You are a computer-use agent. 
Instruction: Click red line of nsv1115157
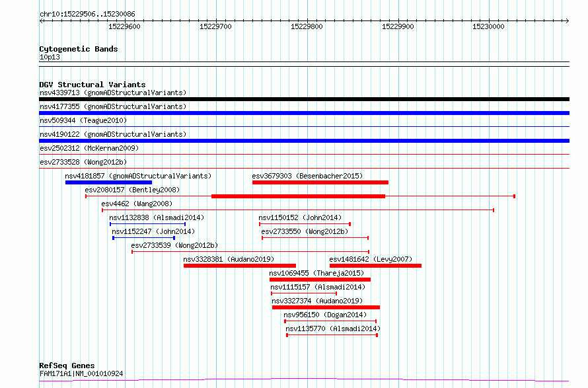pos(304,293)
